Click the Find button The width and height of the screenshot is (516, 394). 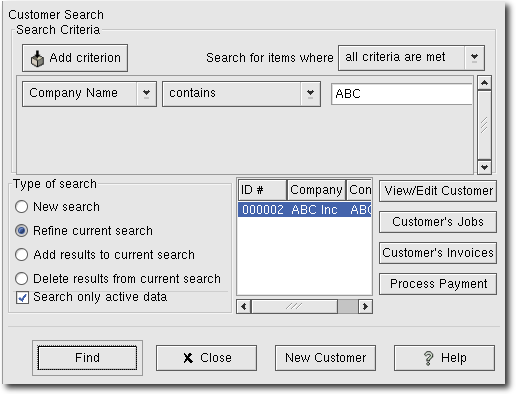87,358
